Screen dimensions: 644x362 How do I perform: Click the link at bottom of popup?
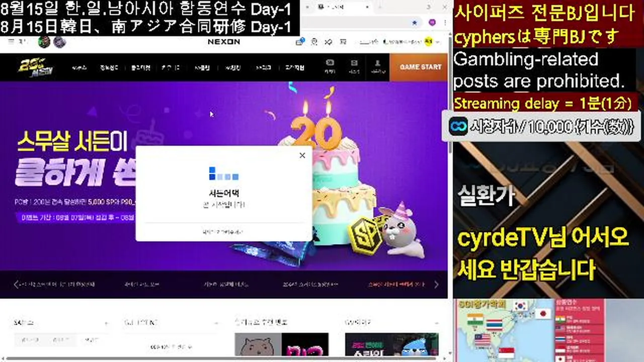tap(222, 232)
